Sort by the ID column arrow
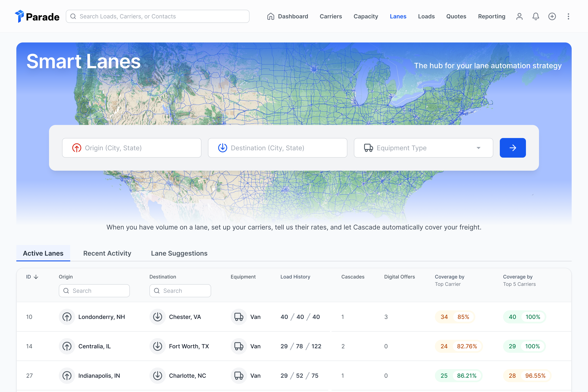The image size is (588, 392). pos(36,277)
